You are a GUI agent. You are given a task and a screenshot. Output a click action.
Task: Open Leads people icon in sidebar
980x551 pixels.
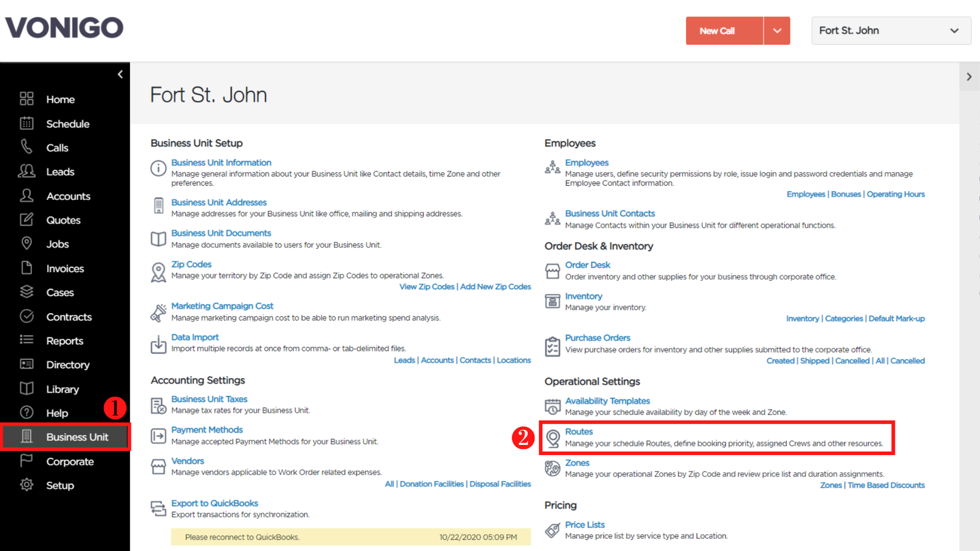click(27, 171)
